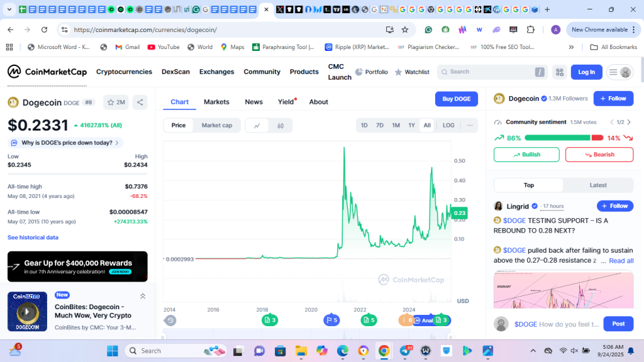Reload the page
The height and width of the screenshot is (362, 644).
45,30
